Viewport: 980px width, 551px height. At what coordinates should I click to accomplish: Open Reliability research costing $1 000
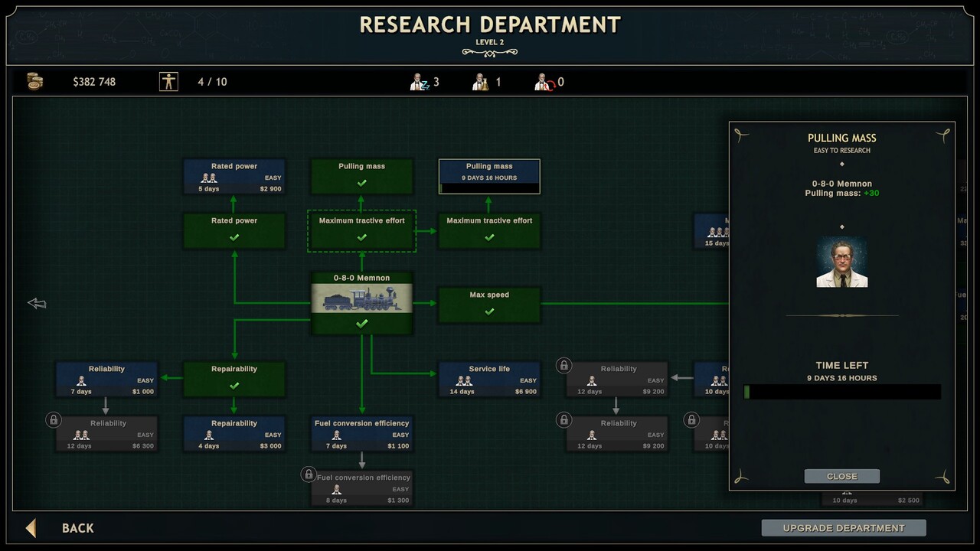[106, 380]
